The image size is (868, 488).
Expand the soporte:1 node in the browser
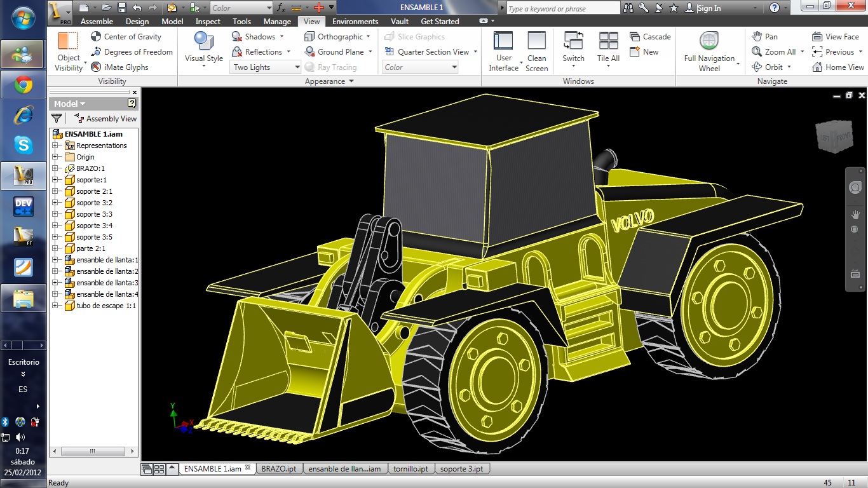55,180
